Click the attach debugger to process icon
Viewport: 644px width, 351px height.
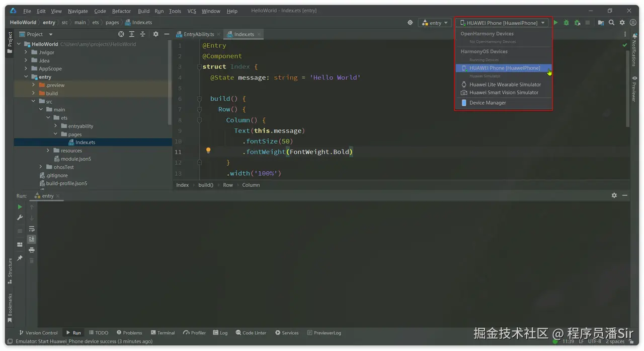(577, 23)
